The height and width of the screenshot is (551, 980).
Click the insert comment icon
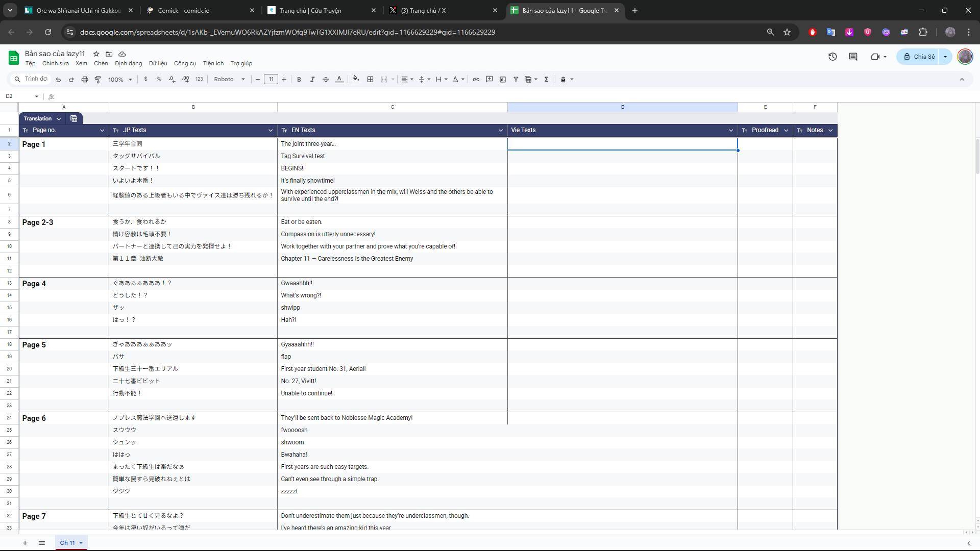[x=489, y=80]
